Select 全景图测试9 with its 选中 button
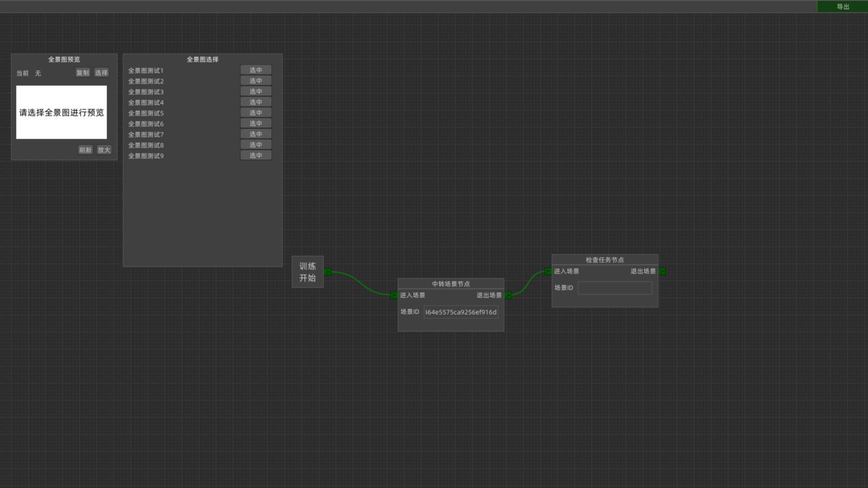 click(256, 156)
